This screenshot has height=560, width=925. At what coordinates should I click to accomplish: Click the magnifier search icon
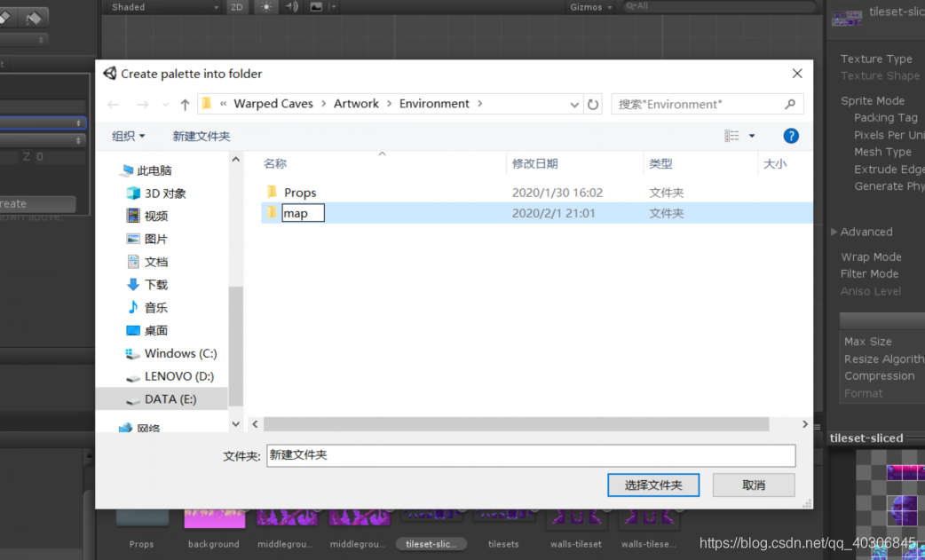pos(790,105)
